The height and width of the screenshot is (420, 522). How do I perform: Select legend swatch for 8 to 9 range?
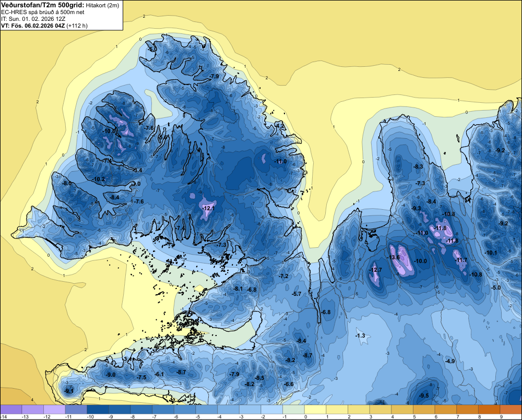490,409
